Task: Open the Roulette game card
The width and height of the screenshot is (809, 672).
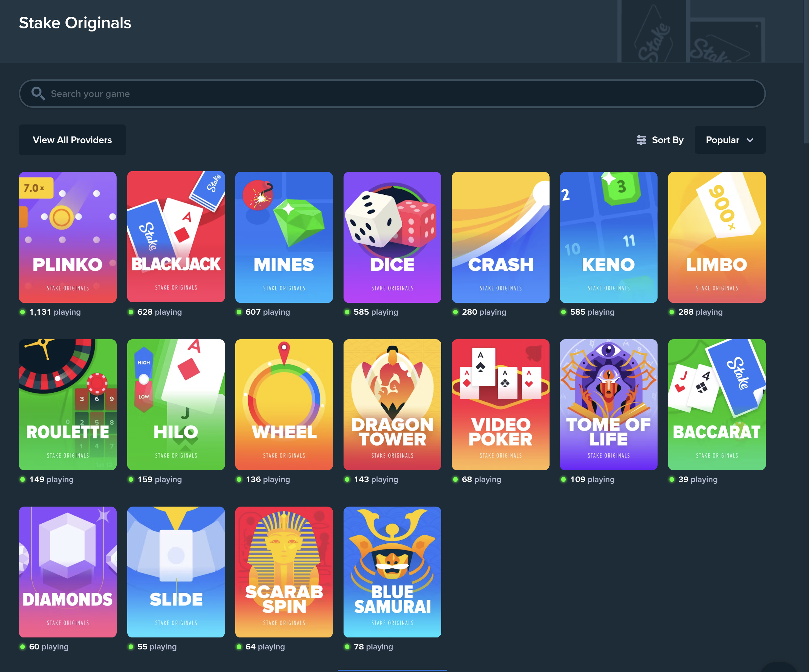Action: [x=68, y=405]
